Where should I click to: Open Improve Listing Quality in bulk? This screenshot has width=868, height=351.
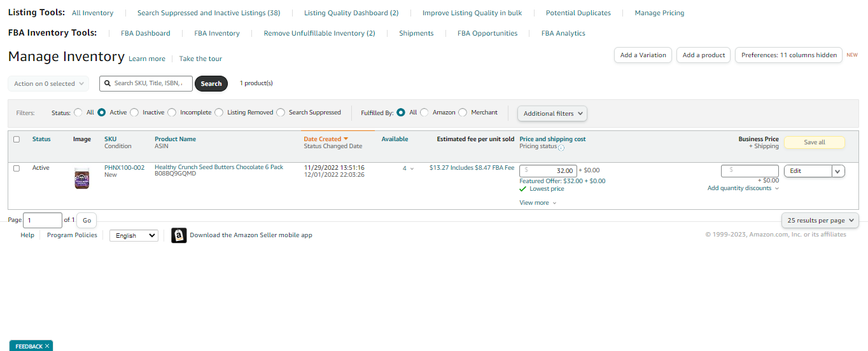coord(472,13)
